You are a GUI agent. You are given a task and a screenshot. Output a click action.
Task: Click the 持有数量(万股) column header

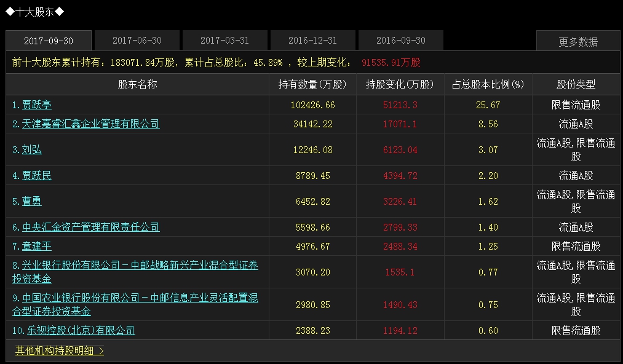point(312,85)
